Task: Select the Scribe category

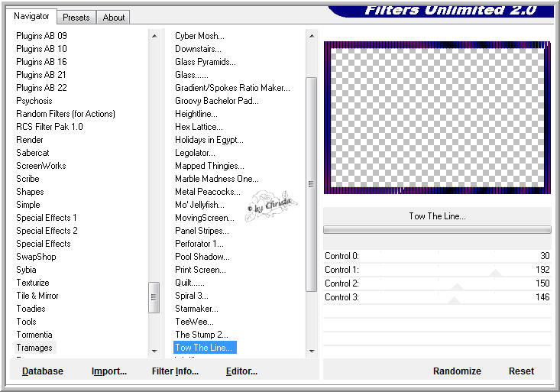Action: pyautogui.click(x=28, y=179)
